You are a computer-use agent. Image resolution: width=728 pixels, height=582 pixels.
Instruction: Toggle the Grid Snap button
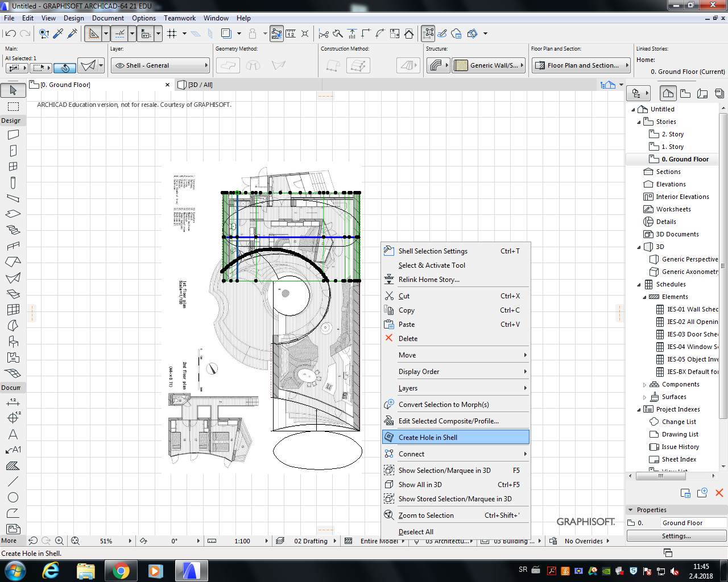coord(172,34)
